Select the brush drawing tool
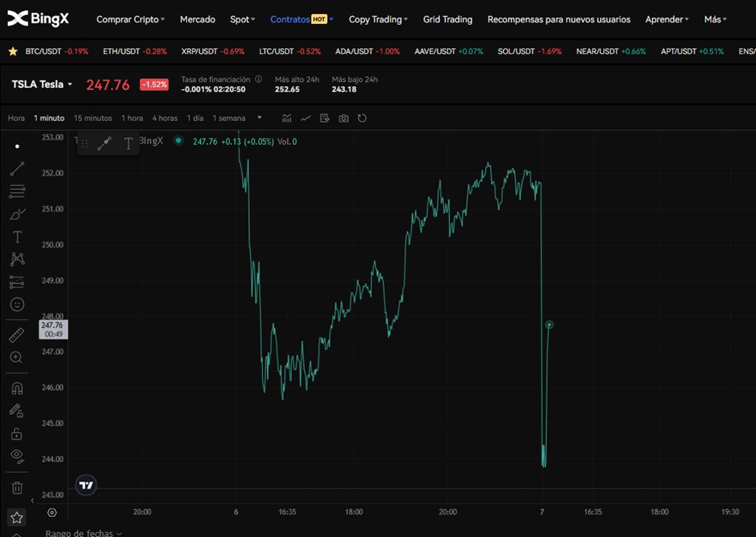Viewport: 756px width, 537px height. 17,214
